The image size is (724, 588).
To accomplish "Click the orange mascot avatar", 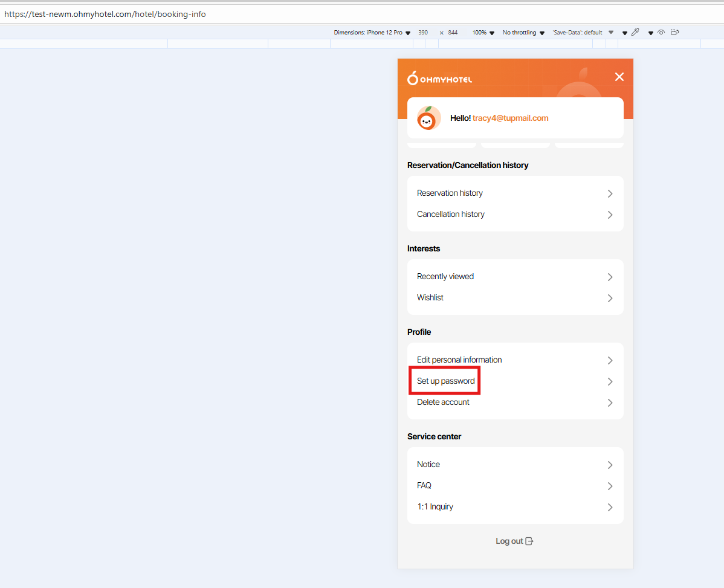I will [428, 118].
